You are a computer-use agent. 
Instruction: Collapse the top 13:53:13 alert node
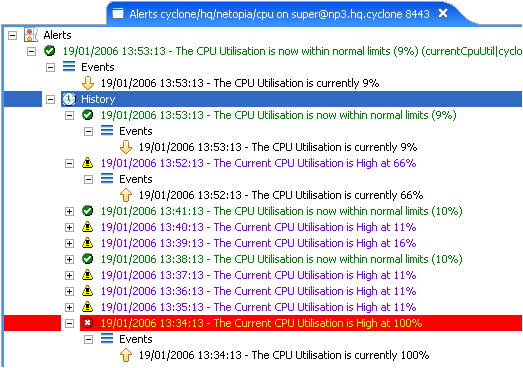[x=31, y=51]
